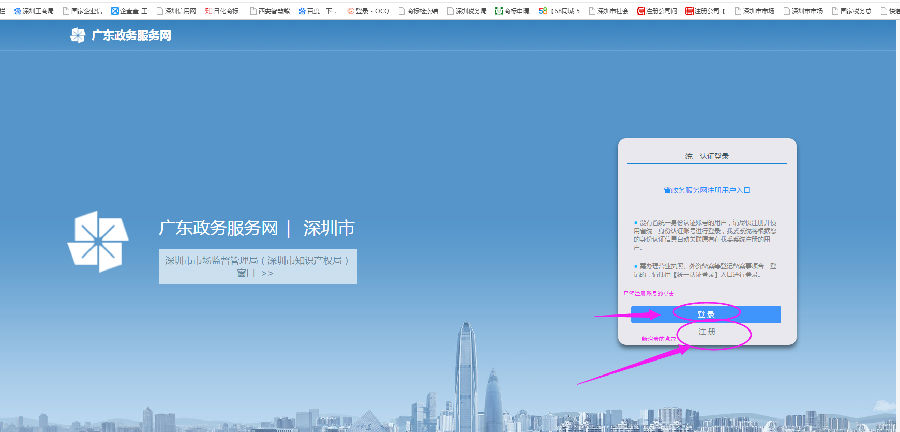Image resolution: width=900 pixels, height=432 pixels.
Task: Open the Baidu paw-icon bookmark
Action: point(319,11)
